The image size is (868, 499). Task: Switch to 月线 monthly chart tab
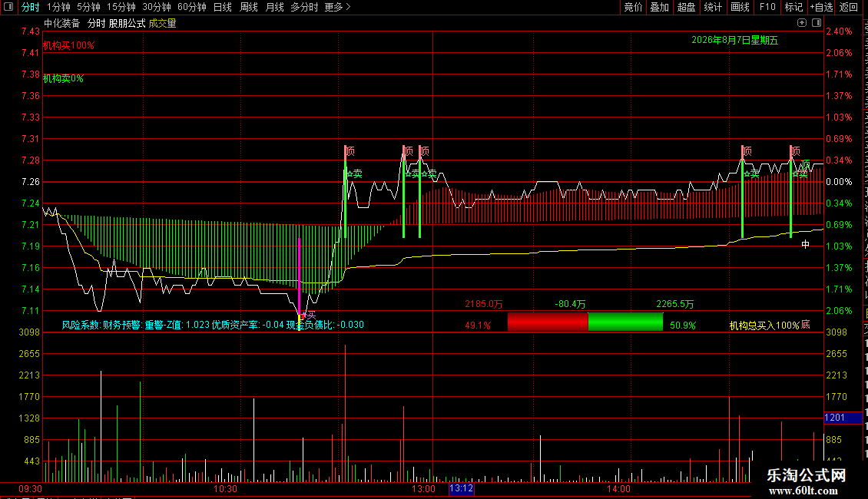274,7
